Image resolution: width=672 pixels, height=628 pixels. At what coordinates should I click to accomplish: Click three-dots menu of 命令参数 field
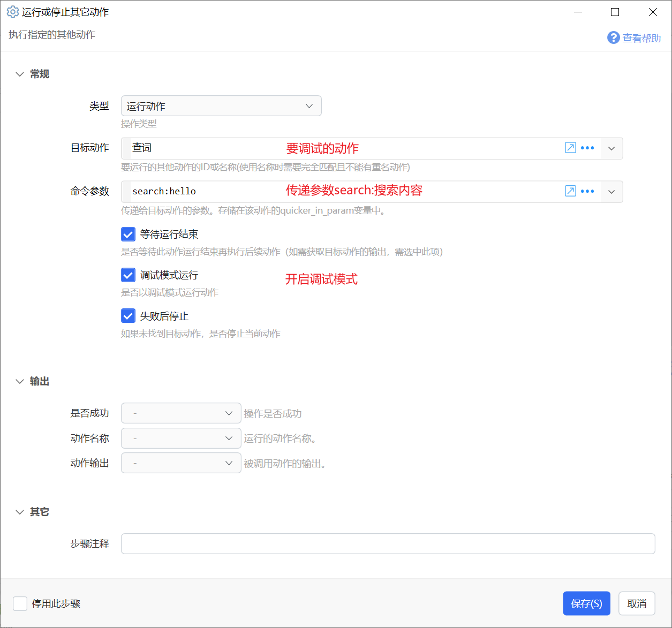587,191
